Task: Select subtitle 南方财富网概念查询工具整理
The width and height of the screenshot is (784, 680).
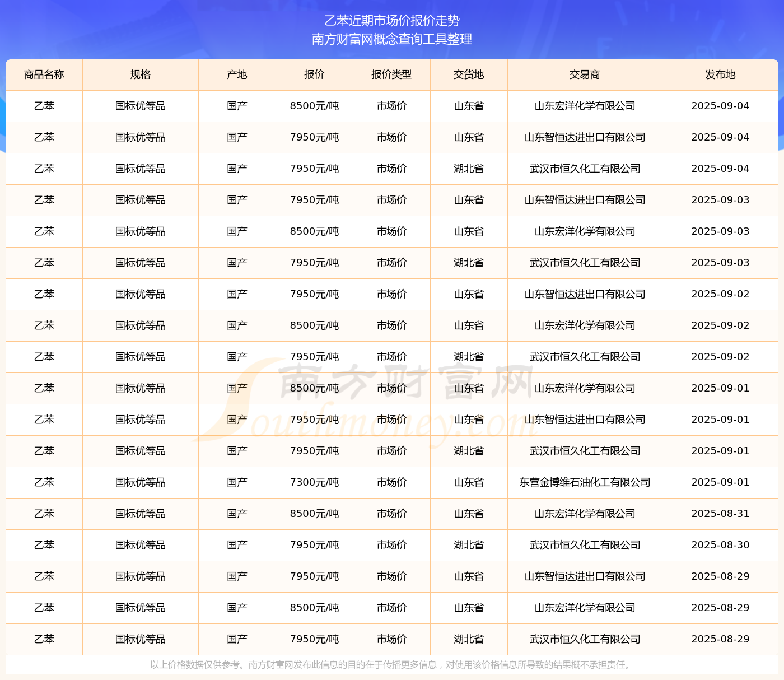Action: coord(392,39)
